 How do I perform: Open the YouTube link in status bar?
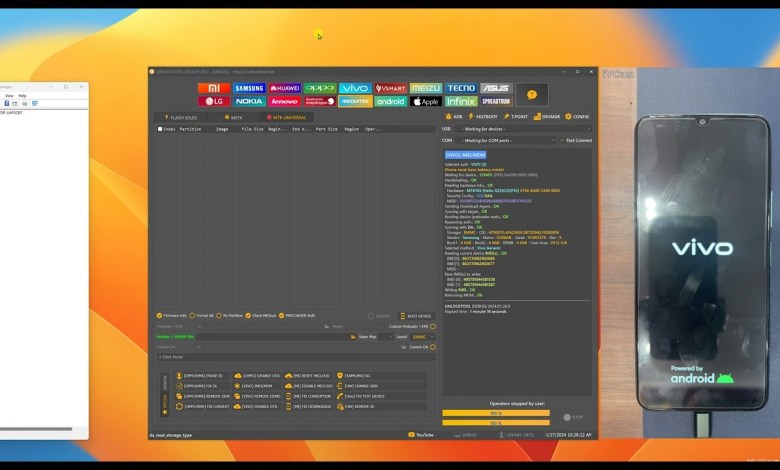[x=421, y=435]
